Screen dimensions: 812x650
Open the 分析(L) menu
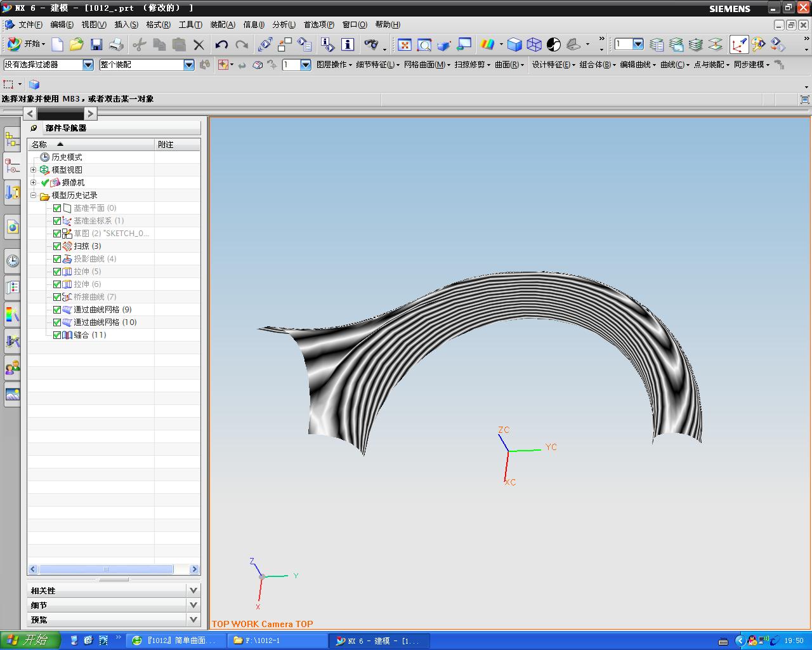284,25
